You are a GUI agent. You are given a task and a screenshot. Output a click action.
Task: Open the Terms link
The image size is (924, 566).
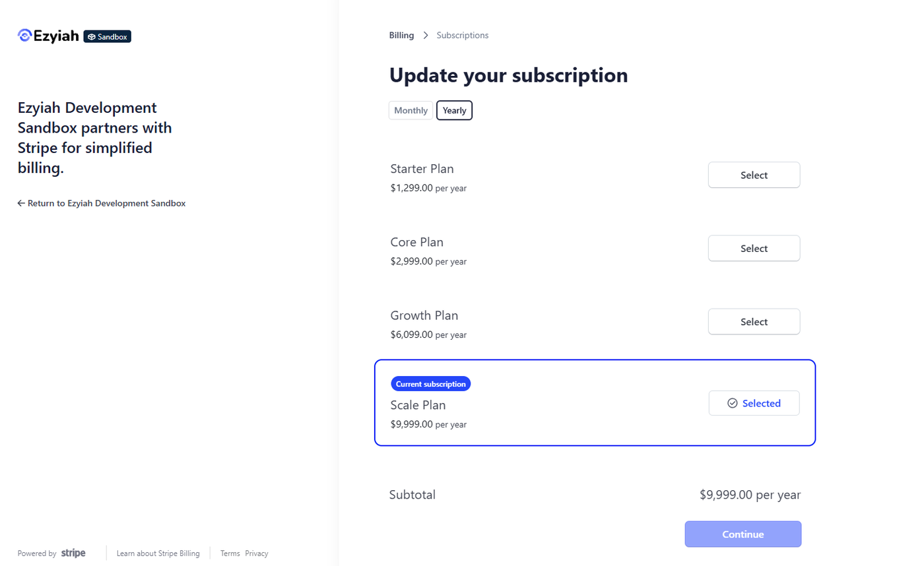(230, 553)
